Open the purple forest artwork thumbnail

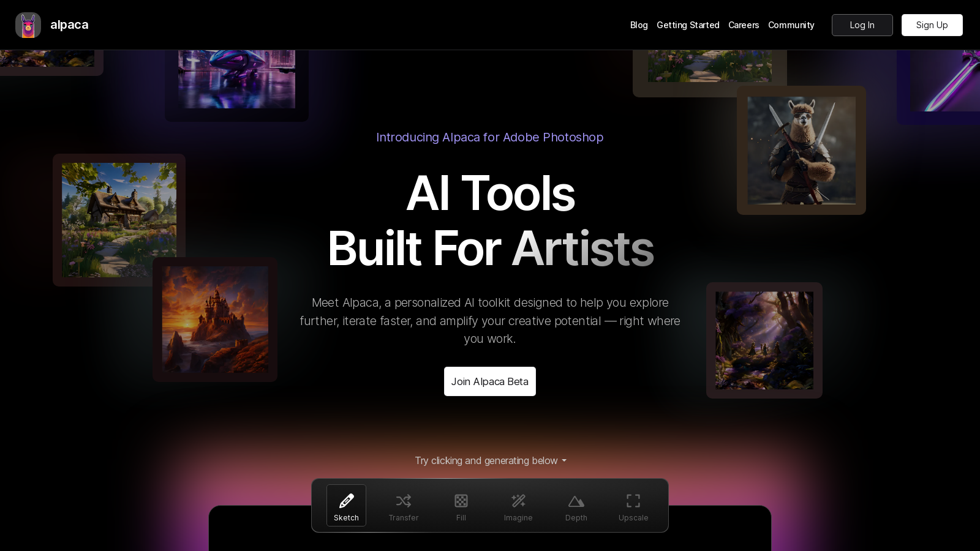764,340
